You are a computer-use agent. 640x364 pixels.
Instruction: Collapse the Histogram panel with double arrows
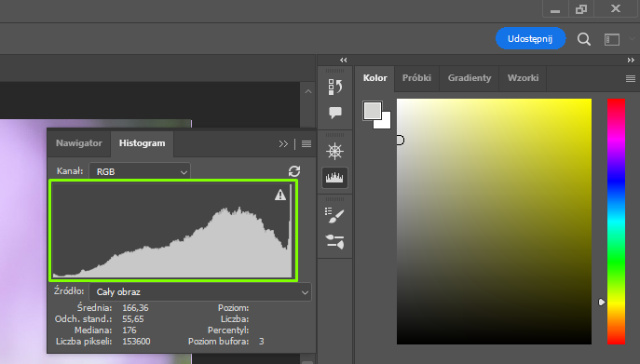click(283, 143)
